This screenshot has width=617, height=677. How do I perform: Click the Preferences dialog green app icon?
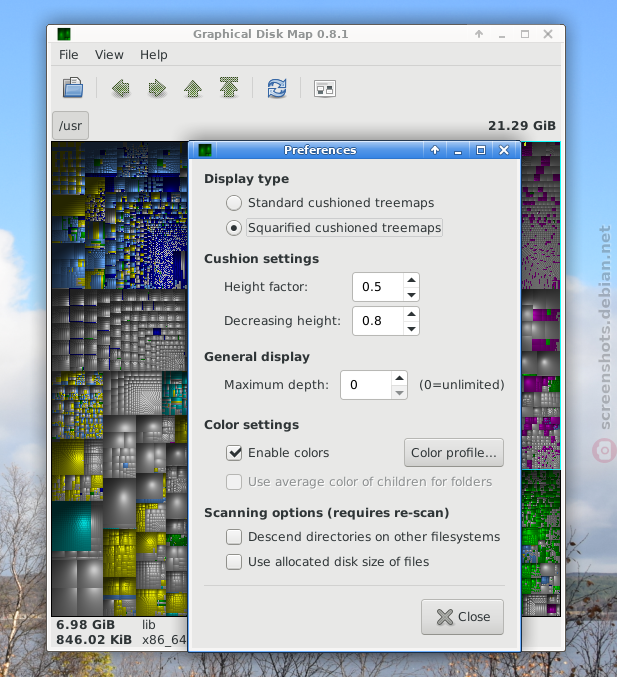point(205,150)
